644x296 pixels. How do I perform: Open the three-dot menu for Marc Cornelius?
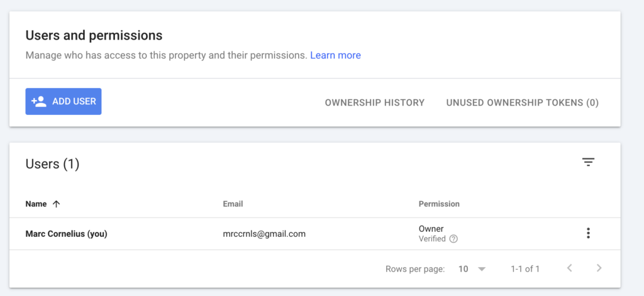(588, 233)
